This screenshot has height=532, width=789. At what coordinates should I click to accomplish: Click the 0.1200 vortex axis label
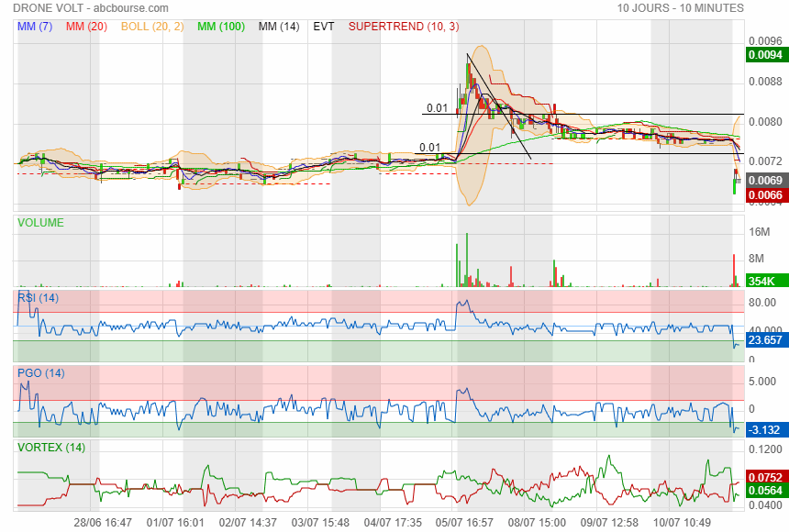pos(765,449)
